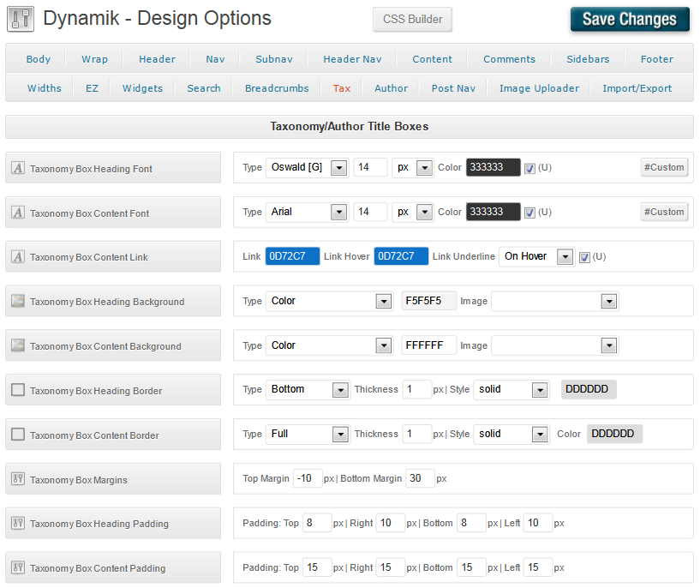Pick the Link color swatch 0D72C7
This screenshot has width=700, height=588.
292,256
